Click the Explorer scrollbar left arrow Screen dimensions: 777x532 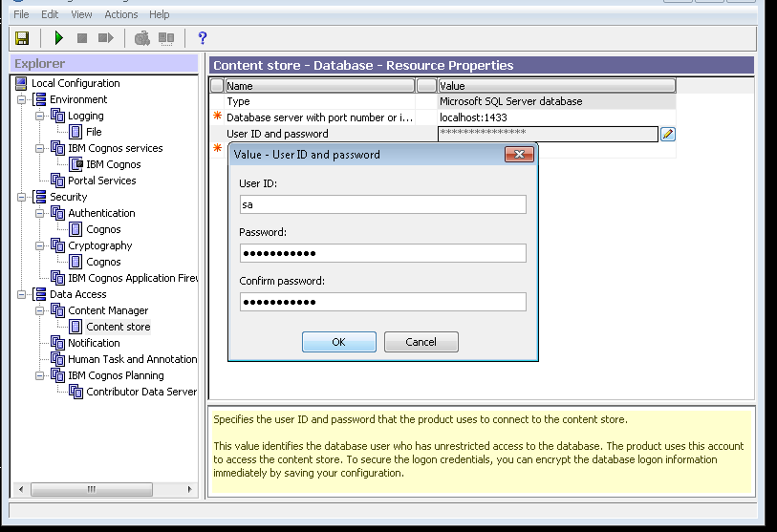click(x=21, y=489)
